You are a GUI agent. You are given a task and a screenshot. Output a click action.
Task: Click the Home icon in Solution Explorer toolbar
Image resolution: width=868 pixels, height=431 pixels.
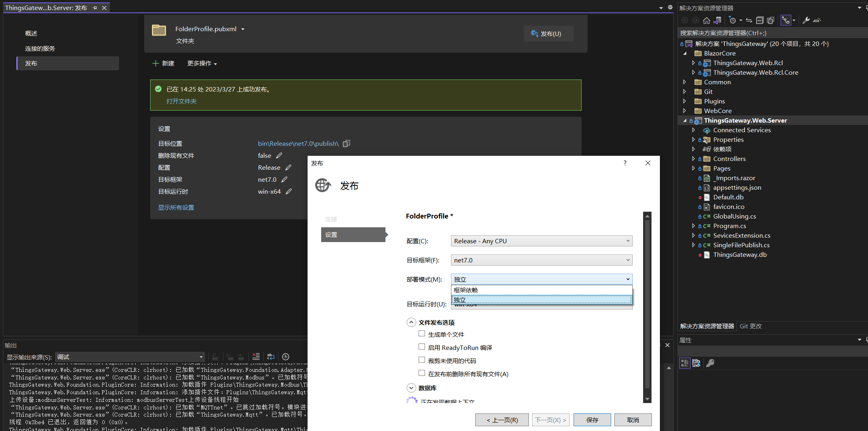pos(706,20)
